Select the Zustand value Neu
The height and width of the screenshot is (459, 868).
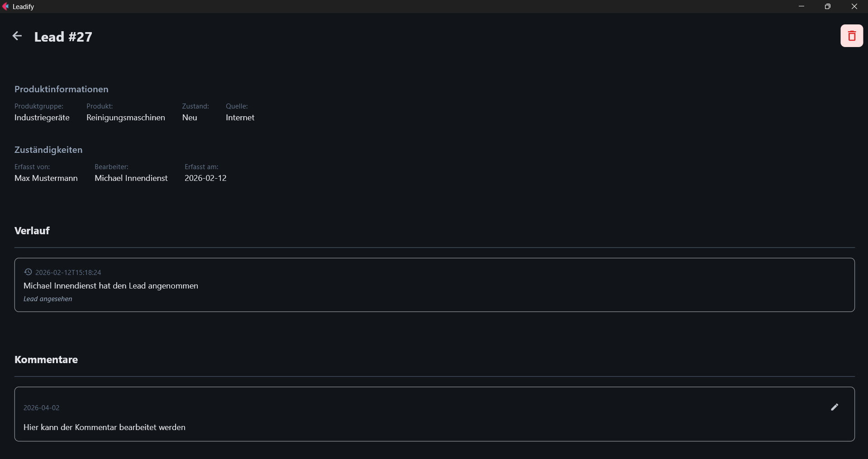click(190, 118)
